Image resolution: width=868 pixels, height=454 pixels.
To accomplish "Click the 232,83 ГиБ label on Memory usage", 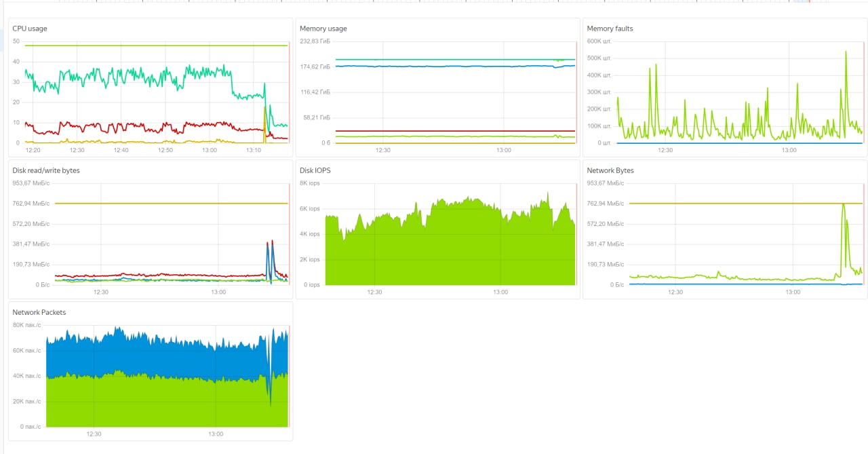I will tap(315, 41).
